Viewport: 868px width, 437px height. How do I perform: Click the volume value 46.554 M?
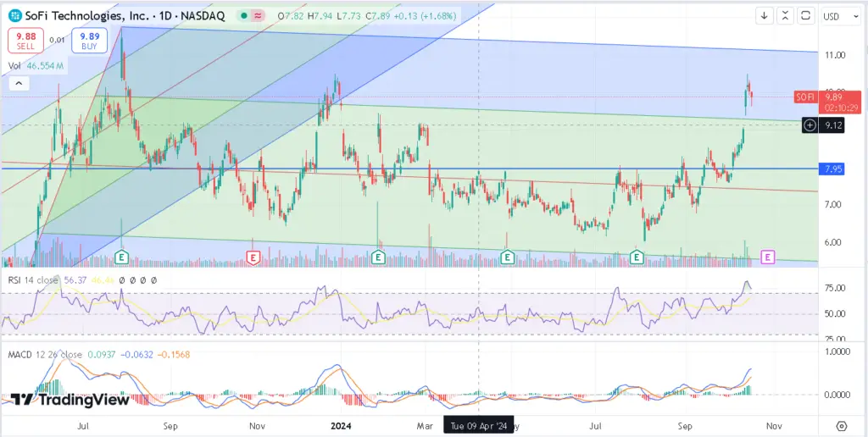pos(45,66)
